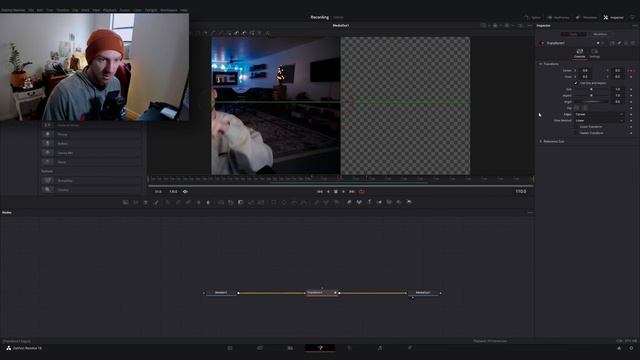This screenshot has width=640, height=360.
Task: Select Controls tab in Inspector
Action: (580, 53)
